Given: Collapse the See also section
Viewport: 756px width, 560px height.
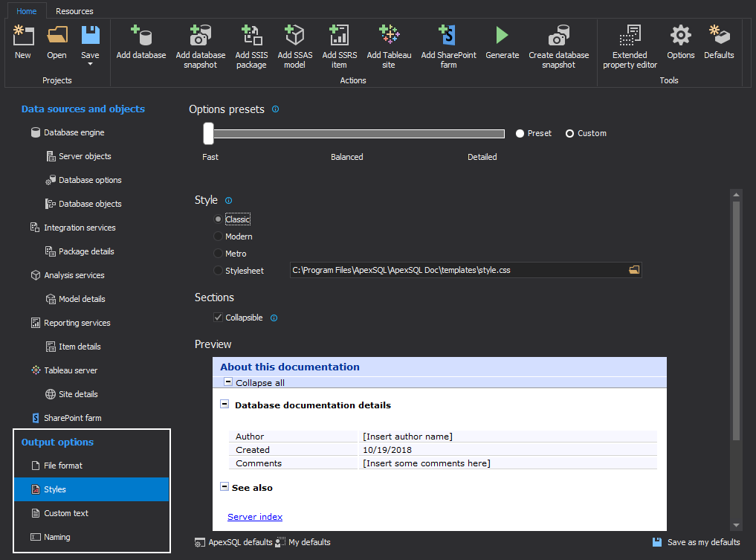Looking at the screenshot, I should pos(224,487).
